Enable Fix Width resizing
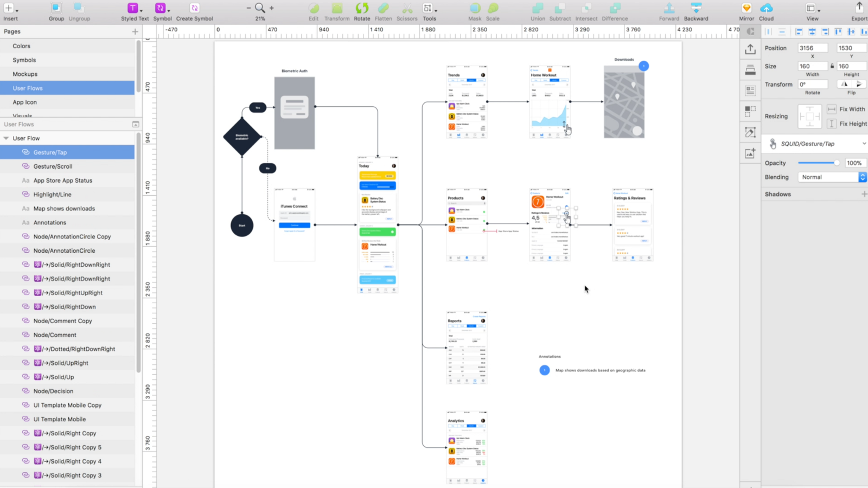 [832, 109]
